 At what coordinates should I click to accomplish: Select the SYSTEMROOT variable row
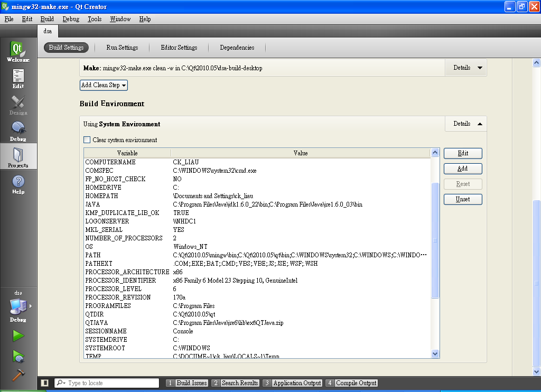click(257, 348)
